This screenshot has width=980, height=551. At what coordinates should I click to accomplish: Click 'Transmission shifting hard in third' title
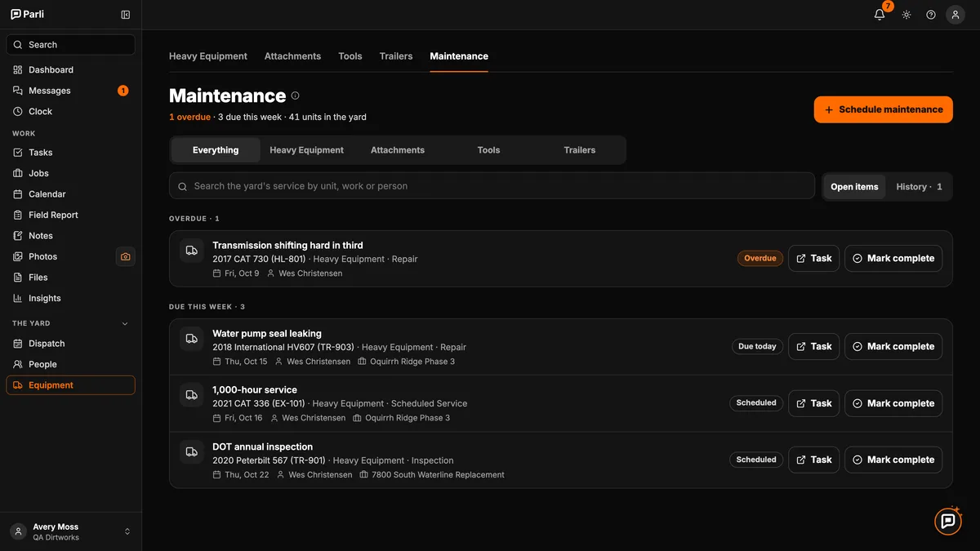[287, 245]
